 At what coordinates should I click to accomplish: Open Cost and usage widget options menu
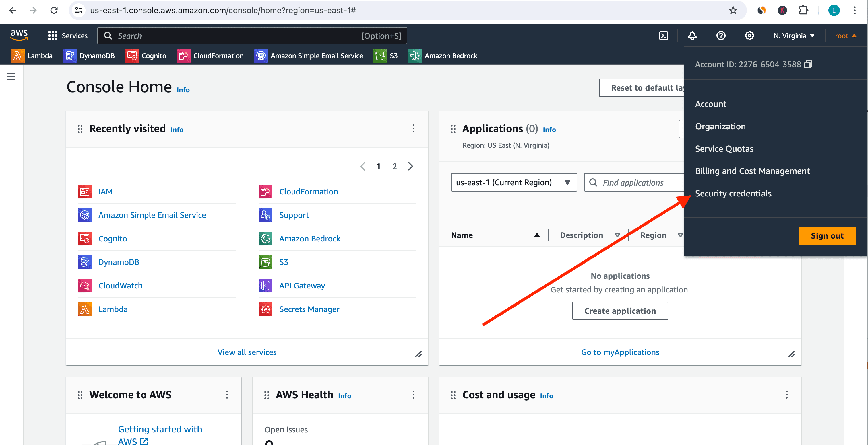(786, 395)
